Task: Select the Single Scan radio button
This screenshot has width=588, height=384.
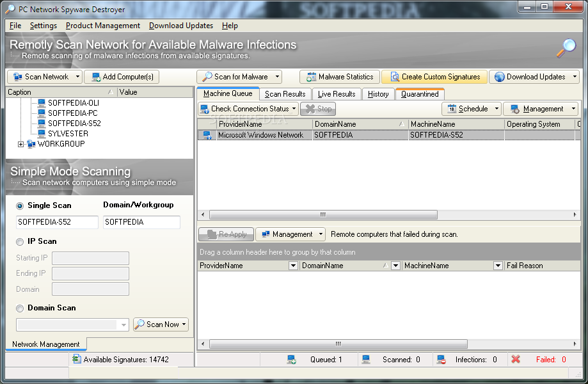Action: tap(20, 206)
